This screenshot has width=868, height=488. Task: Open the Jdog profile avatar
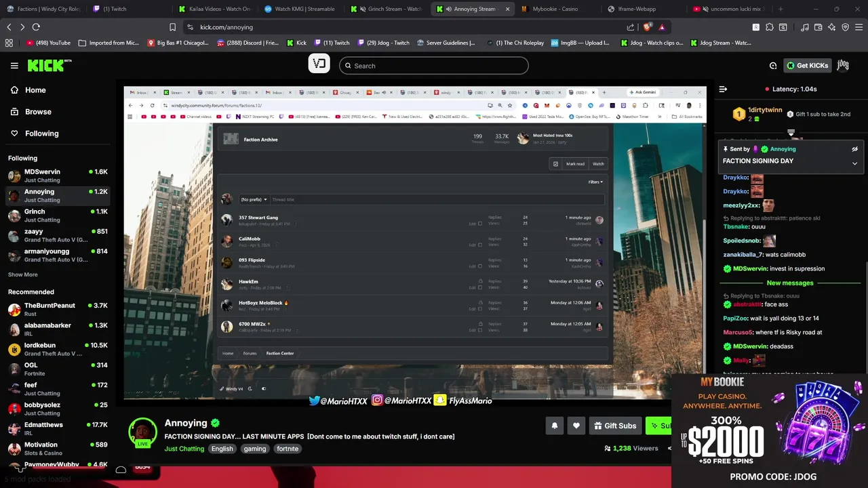(x=843, y=65)
